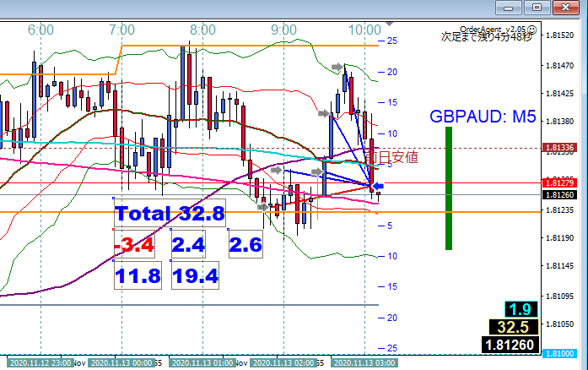Image resolution: width=588 pixels, height=370 pixels.
Task: Click the 8:00 hour label at top
Action: point(202,30)
